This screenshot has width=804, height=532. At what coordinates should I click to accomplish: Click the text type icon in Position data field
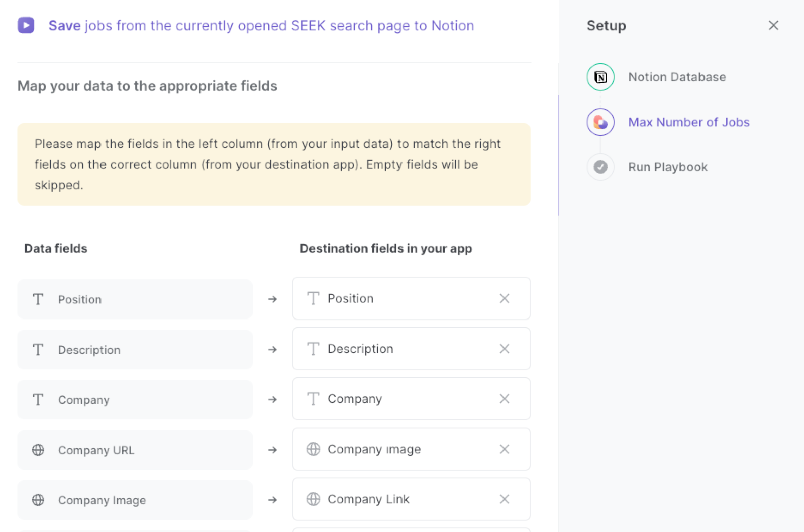coord(38,299)
